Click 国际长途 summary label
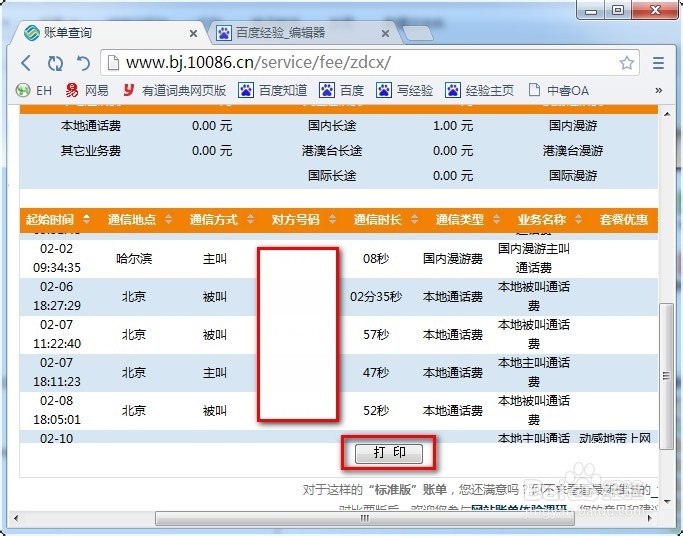The height and width of the screenshot is (536, 683). 332,175
